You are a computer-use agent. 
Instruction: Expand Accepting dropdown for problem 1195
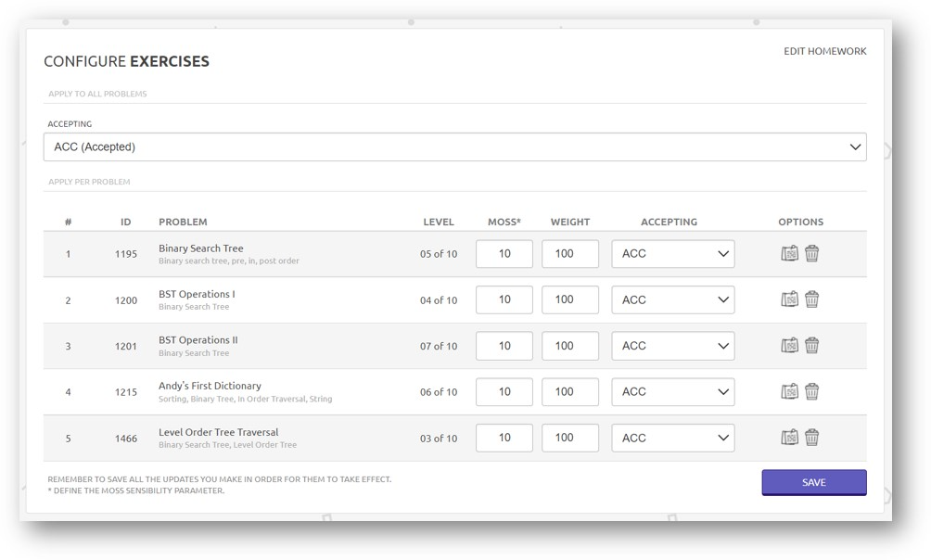coord(672,254)
